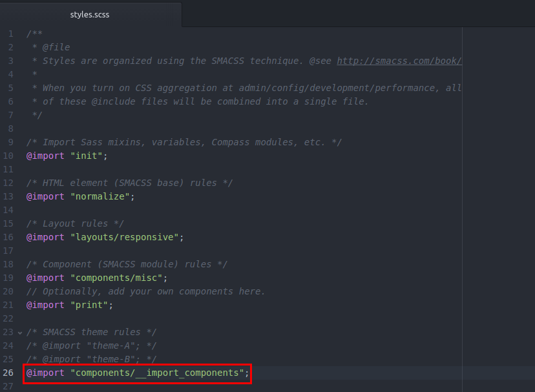Click the 'Import Sass mixins, variables' comment
Screen dimensions: 535x392
click(x=184, y=142)
